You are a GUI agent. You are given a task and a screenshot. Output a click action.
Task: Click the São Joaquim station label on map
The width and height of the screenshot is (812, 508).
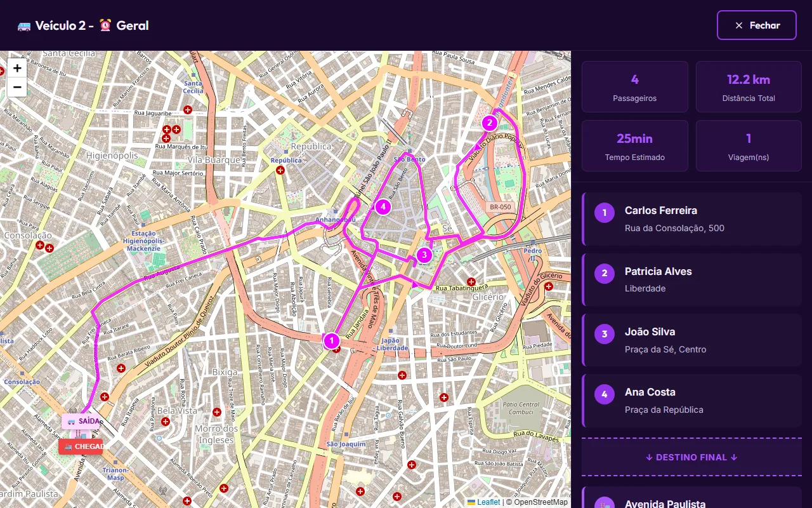[346, 444]
